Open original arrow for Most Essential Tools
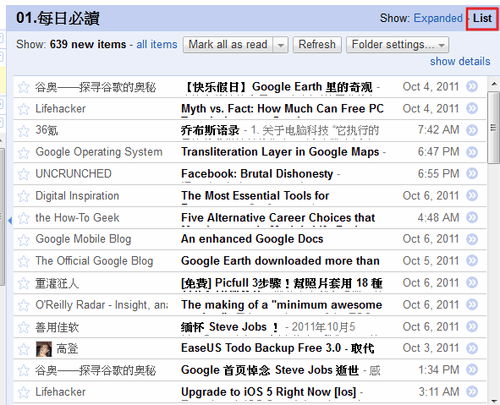The image size is (500, 405). [472, 195]
